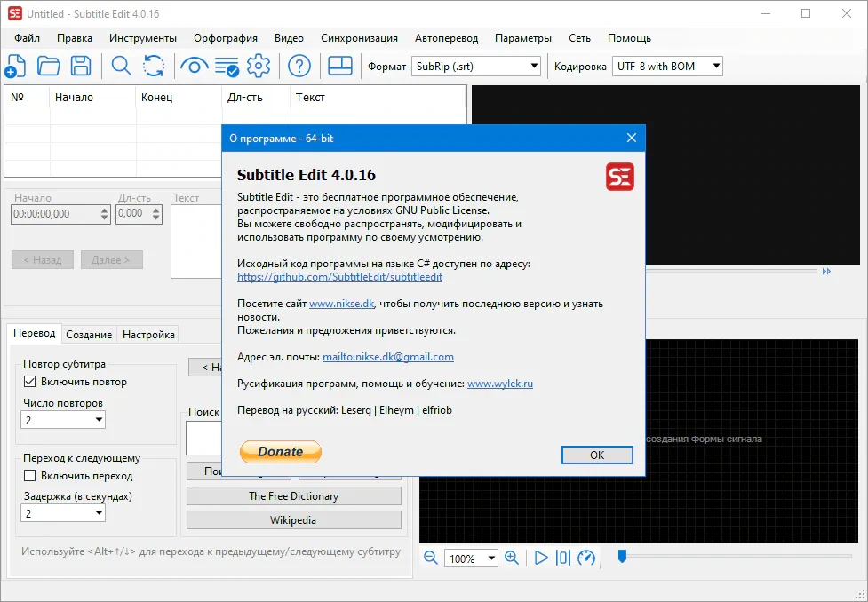Open the Синхронизация menu
Viewport: 868px width, 602px height.
pos(359,38)
